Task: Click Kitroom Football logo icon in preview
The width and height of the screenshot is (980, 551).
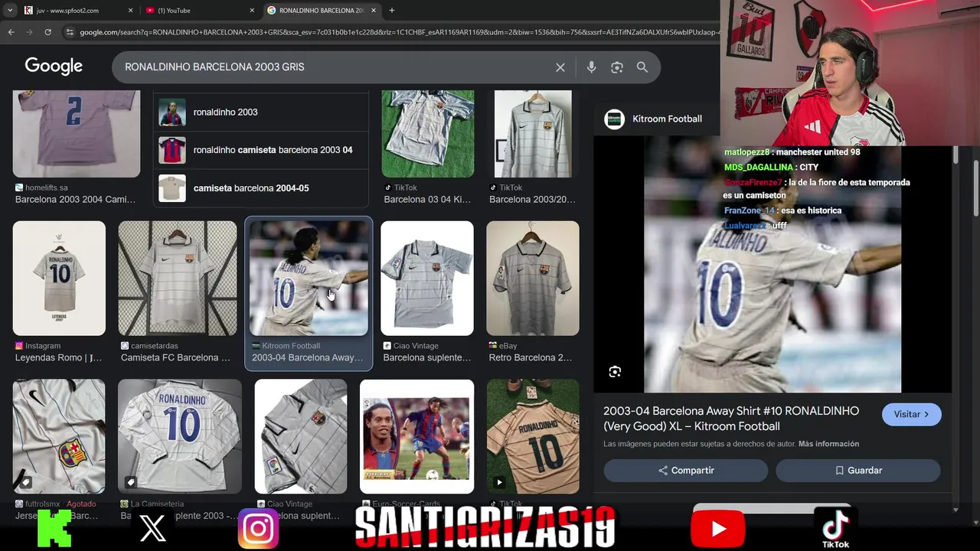Action: coord(614,119)
